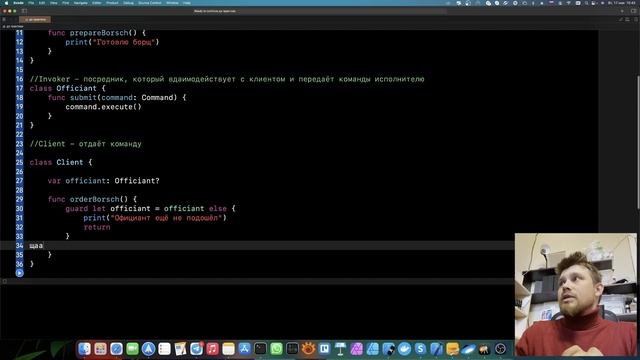Open Notes app in the Dock
This screenshot has height=360, width=640.
click(x=228, y=349)
